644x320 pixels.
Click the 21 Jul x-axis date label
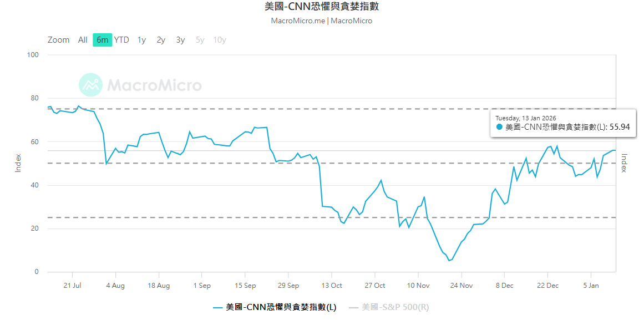[x=72, y=286]
